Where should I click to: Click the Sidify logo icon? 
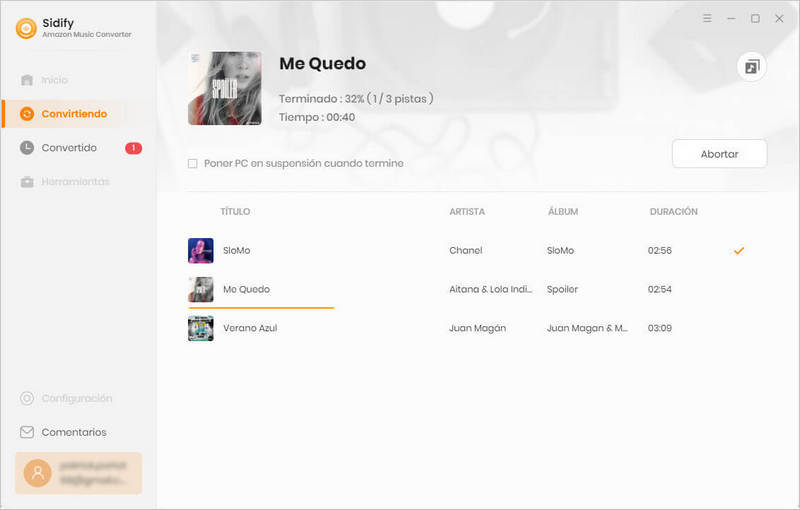coord(26,28)
